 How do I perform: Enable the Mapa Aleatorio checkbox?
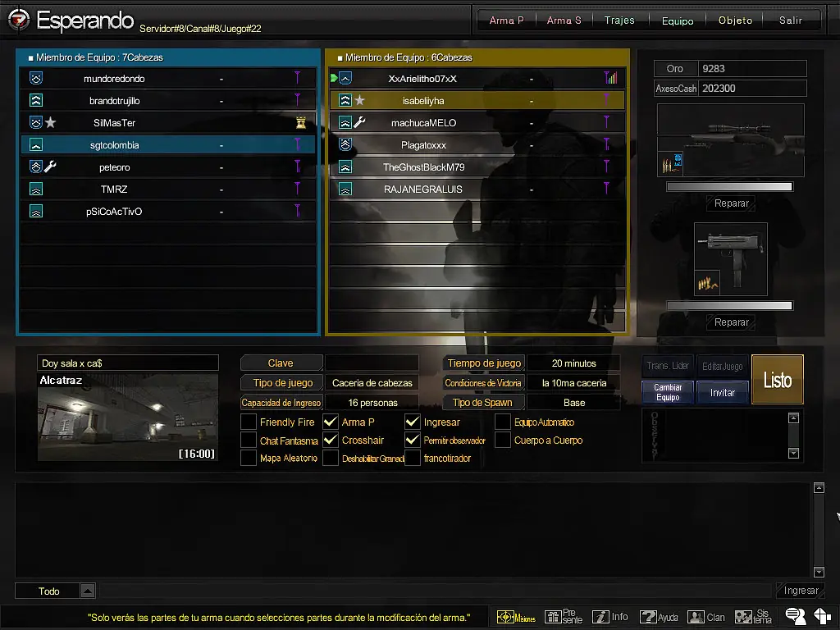click(x=249, y=458)
